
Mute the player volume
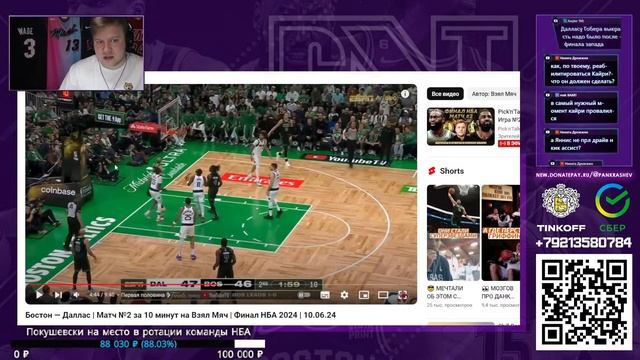pos(76,294)
